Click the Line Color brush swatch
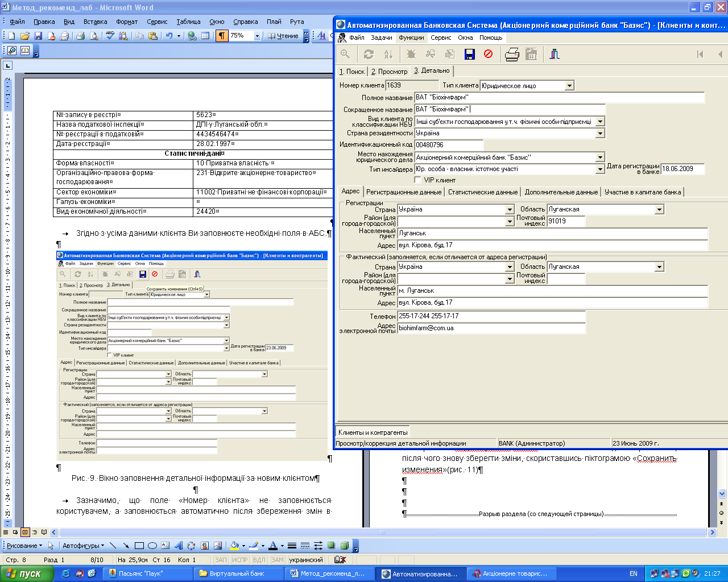 coord(254,546)
